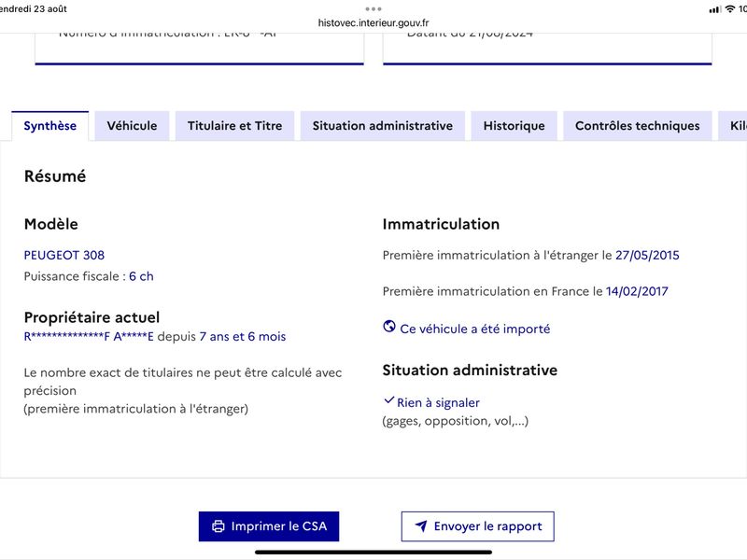The image size is (747, 560).
Task: Tap the date in the status bar
Action: tap(34, 8)
